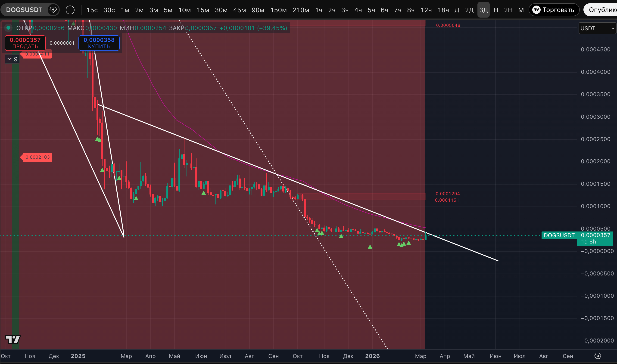Select the М monthly timeframe
This screenshot has height=364, width=617.
click(x=521, y=10)
